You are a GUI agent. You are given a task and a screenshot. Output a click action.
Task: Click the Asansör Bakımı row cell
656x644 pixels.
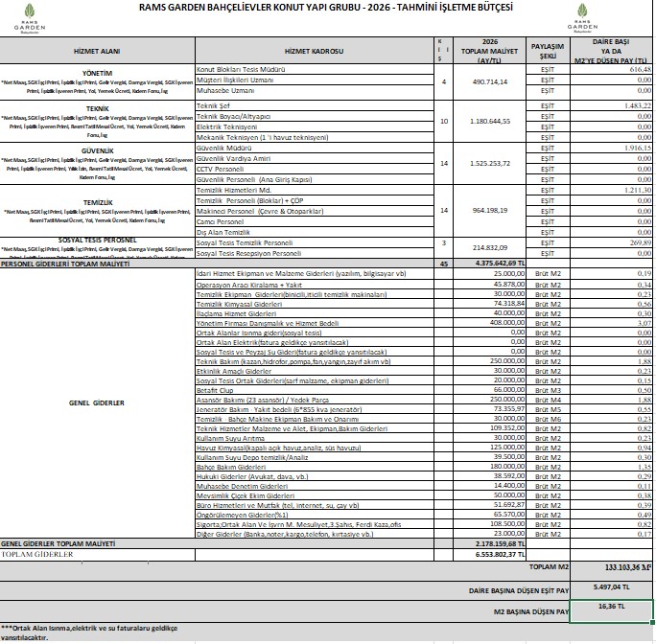point(315,400)
